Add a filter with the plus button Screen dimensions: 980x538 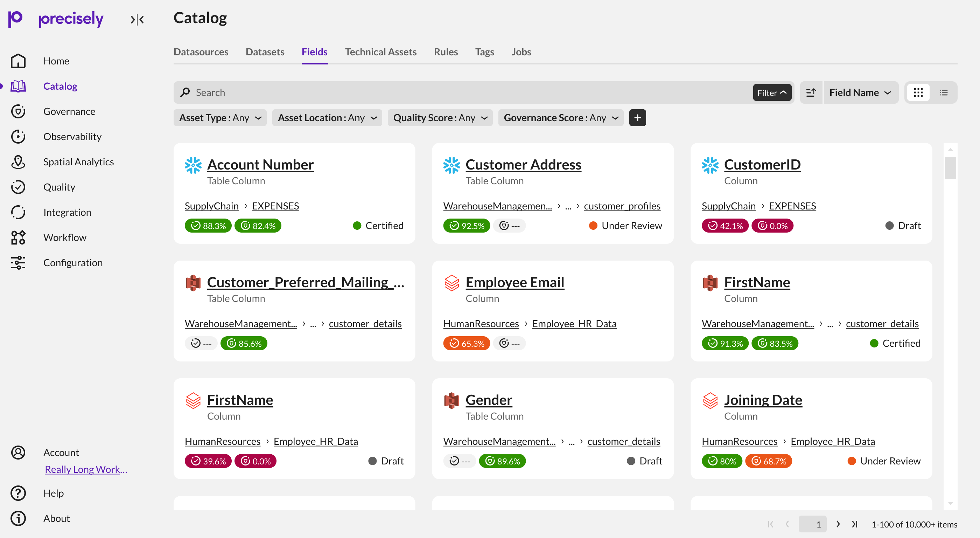pyautogui.click(x=638, y=118)
